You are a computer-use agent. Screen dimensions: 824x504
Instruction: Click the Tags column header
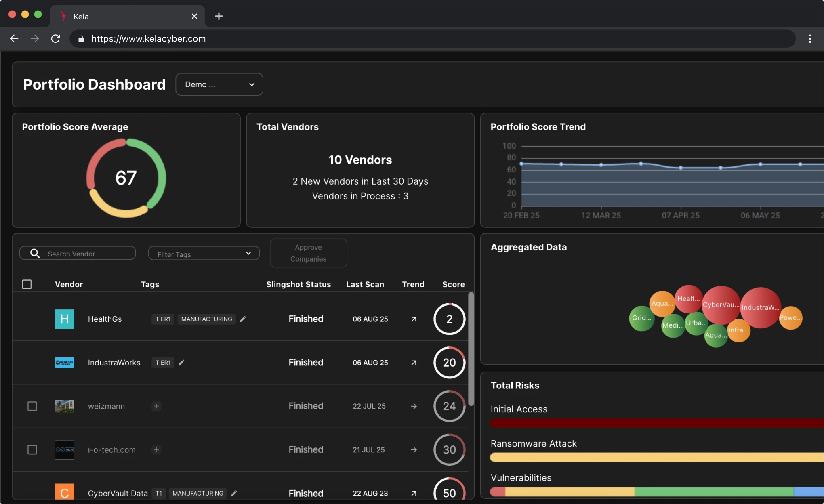coord(150,284)
